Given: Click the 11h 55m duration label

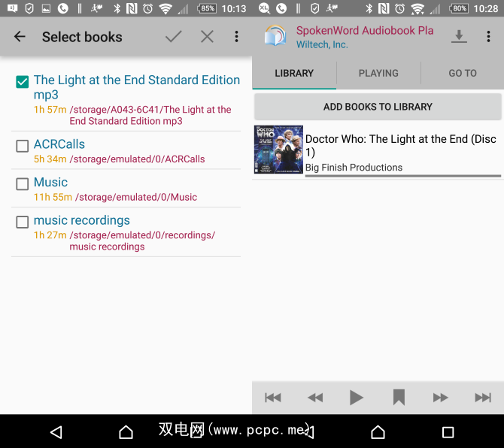Looking at the screenshot, I should 53,197.
